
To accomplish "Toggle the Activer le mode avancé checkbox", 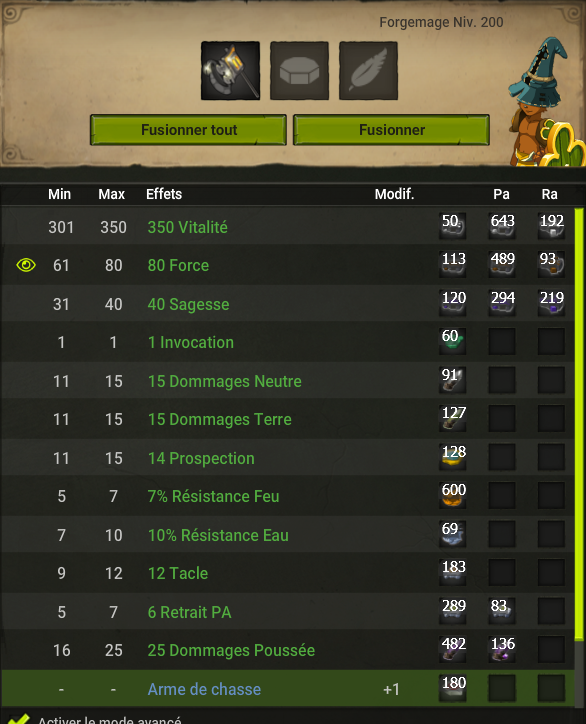I will pos(18,718).
